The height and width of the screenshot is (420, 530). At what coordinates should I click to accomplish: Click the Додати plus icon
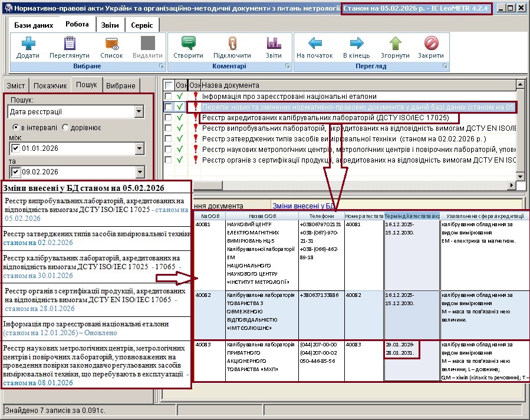pyautogui.click(x=28, y=44)
